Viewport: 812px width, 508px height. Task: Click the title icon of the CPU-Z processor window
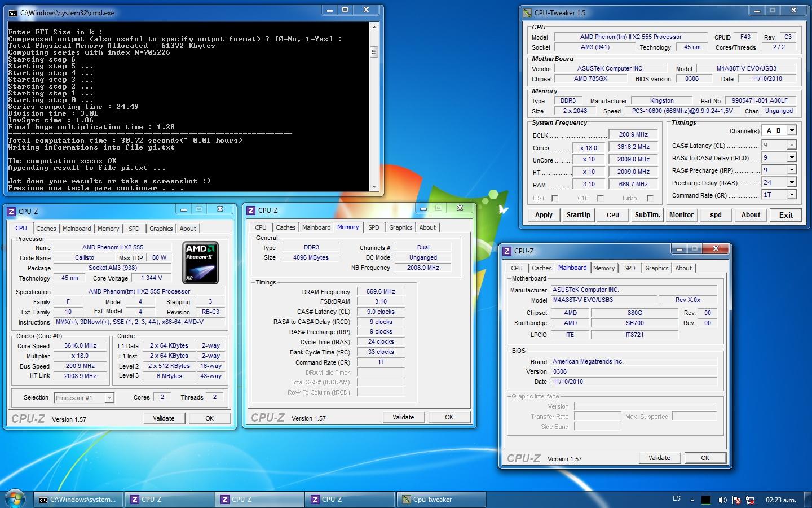11,211
